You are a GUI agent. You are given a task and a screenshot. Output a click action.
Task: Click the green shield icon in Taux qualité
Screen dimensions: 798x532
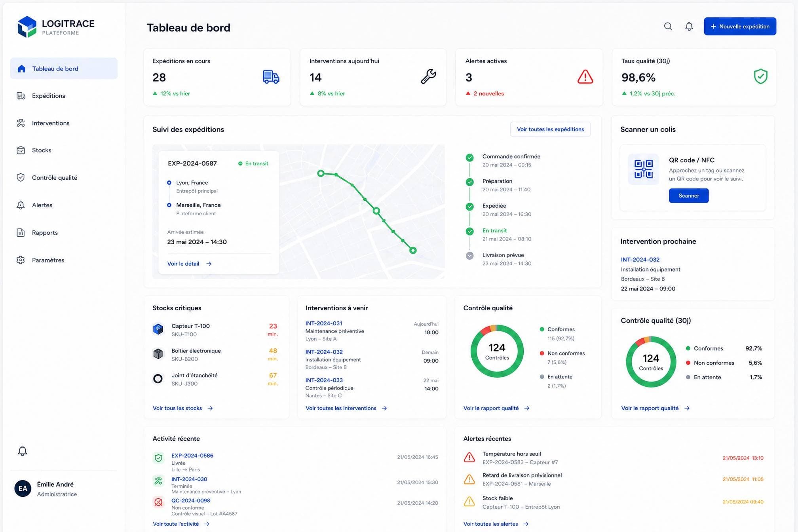click(x=760, y=76)
